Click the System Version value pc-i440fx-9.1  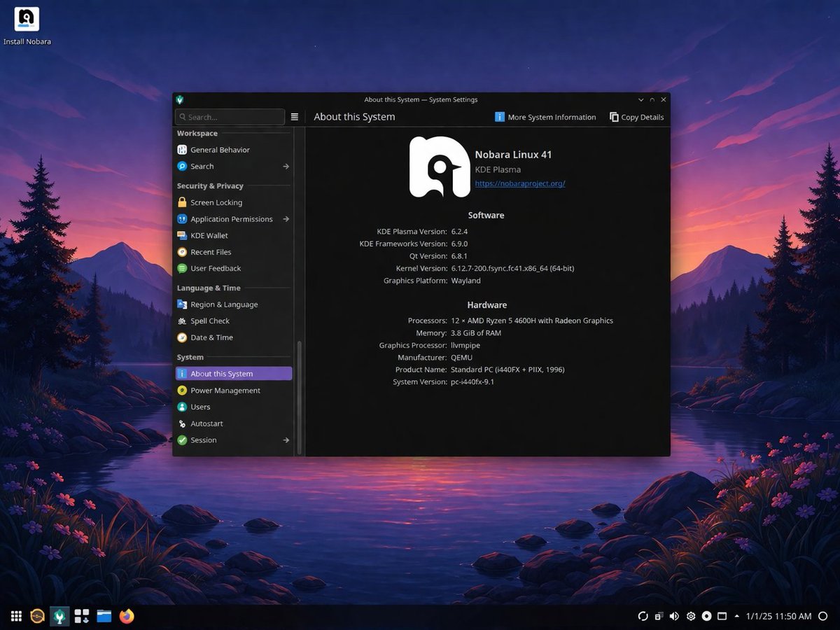tap(472, 382)
